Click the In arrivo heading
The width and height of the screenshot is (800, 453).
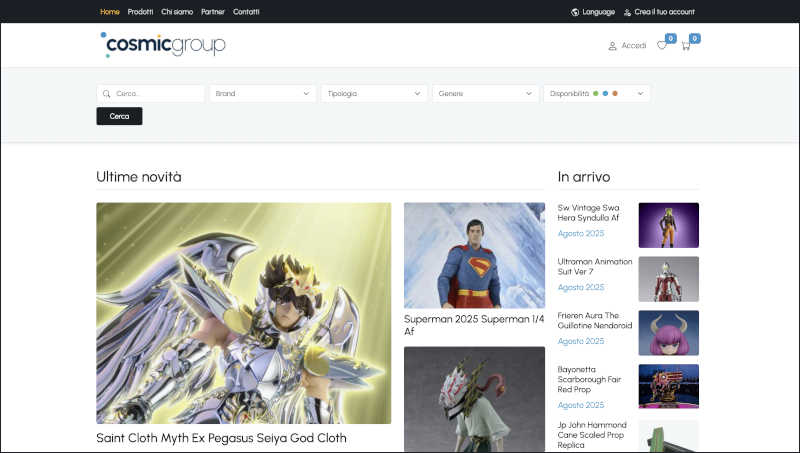[x=584, y=177]
